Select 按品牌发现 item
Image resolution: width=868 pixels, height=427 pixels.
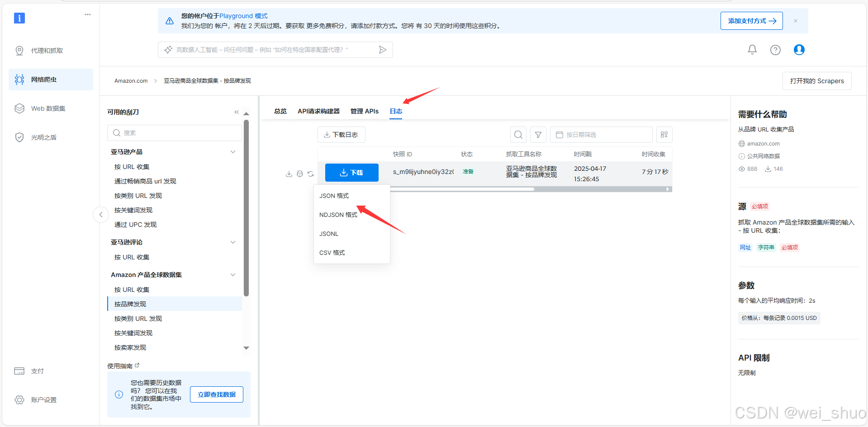tap(175, 304)
